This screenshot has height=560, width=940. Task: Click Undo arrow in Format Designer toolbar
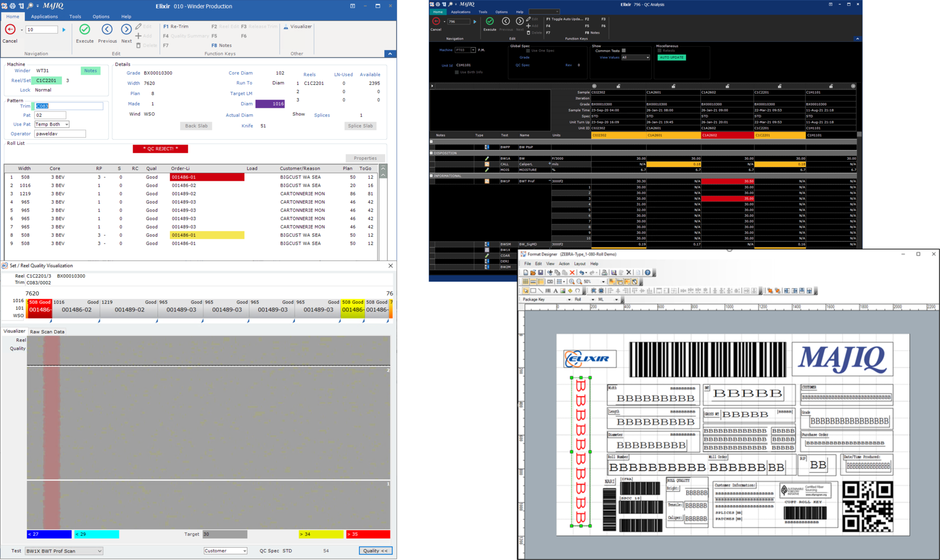[x=582, y=273]
